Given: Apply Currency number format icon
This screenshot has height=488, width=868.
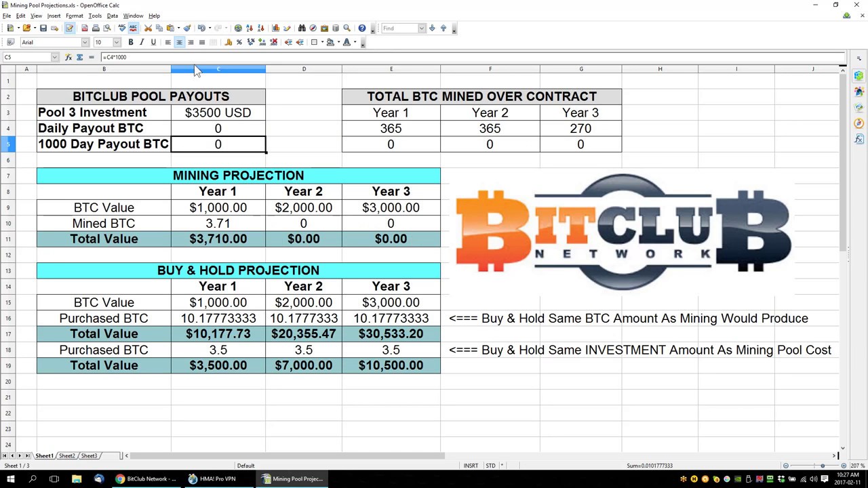Looking at the screenshot, I should tap(228, 42).
